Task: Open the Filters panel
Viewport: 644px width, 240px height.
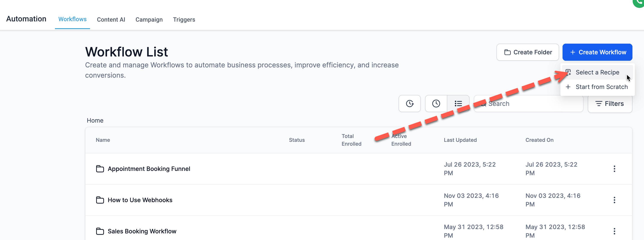Action: (610, 104)
